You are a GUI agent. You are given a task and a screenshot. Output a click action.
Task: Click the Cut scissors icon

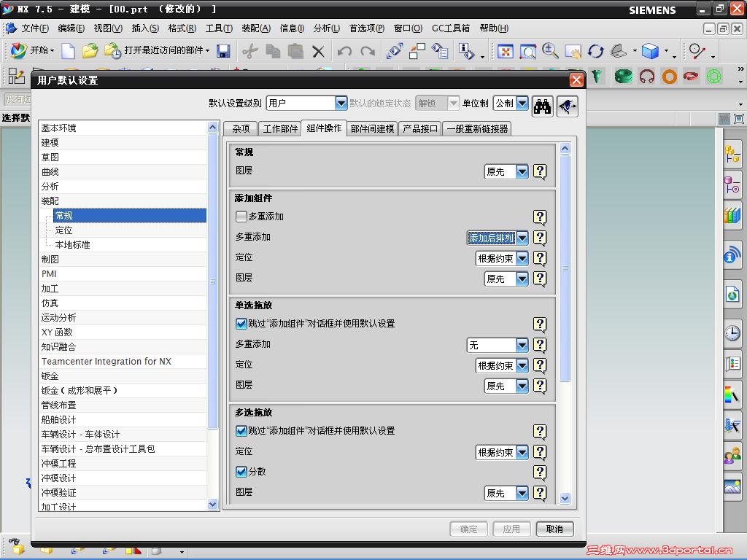point(249,50)
